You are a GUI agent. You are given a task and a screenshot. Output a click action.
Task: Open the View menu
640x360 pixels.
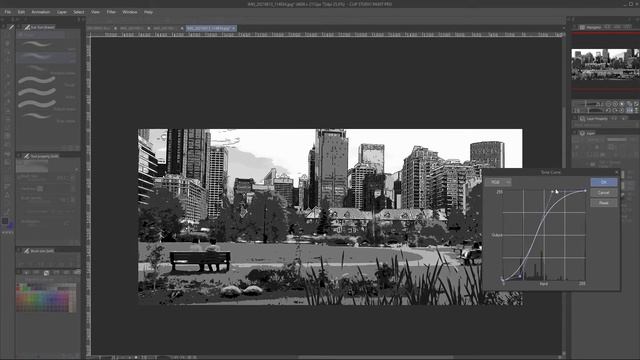pos(96,12)
